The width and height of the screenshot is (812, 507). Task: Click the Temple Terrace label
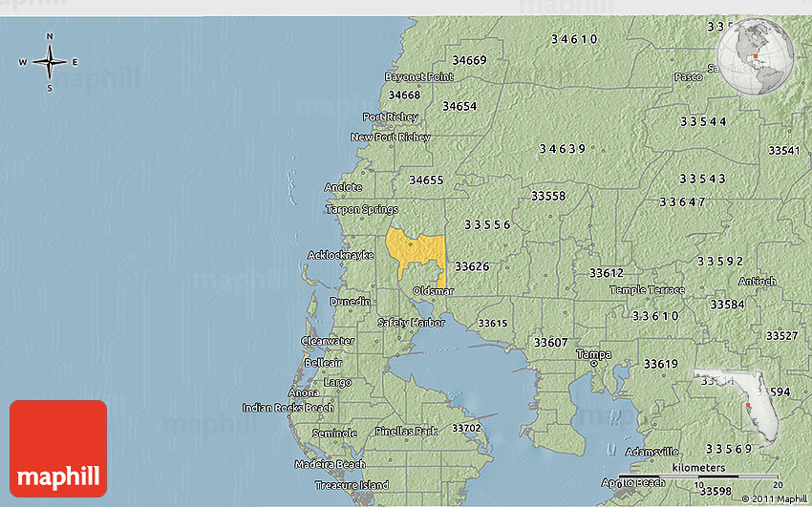647,289
